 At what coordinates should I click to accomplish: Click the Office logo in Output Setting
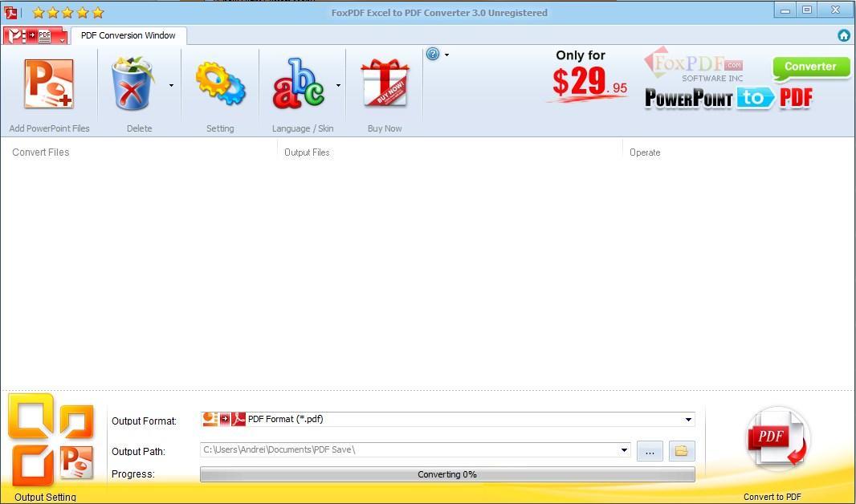point(51,440)
